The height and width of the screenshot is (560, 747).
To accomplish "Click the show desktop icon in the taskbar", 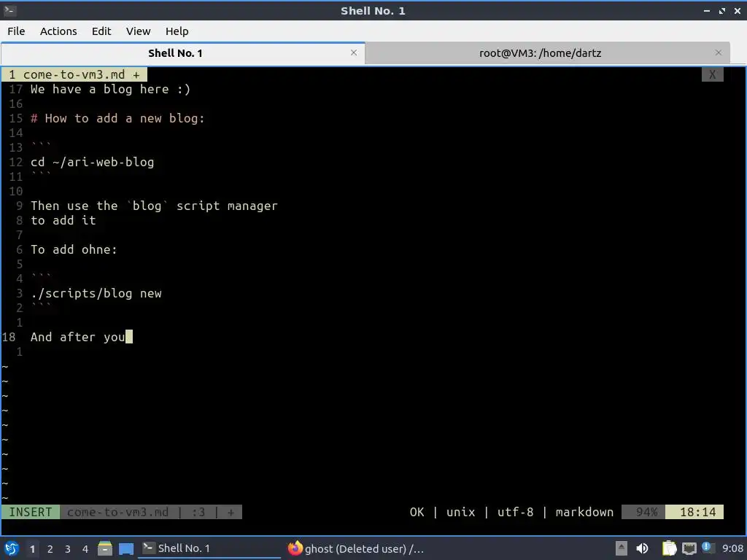I will click(126, 548).
